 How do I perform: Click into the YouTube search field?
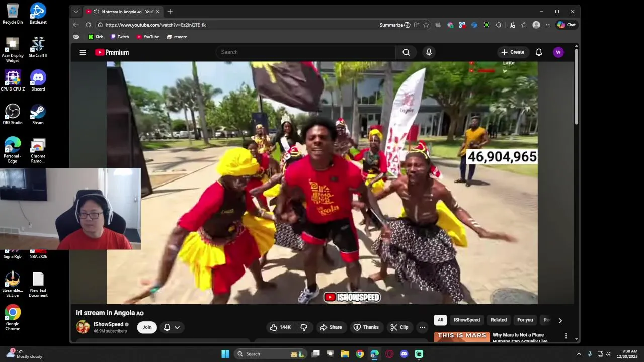pyautogui.click(x=306, y=52)
